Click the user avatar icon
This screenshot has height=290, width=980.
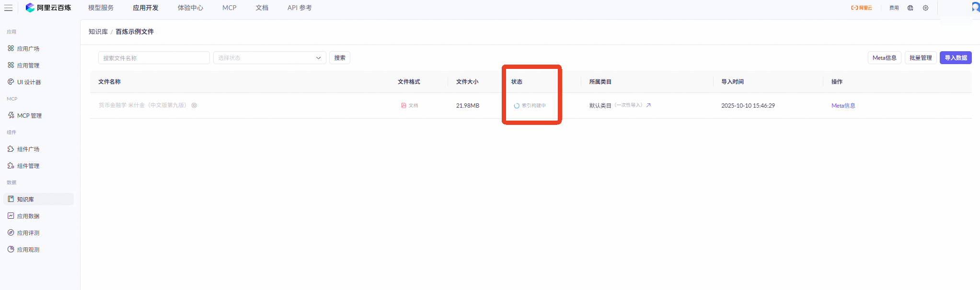(x=975, y=7)
